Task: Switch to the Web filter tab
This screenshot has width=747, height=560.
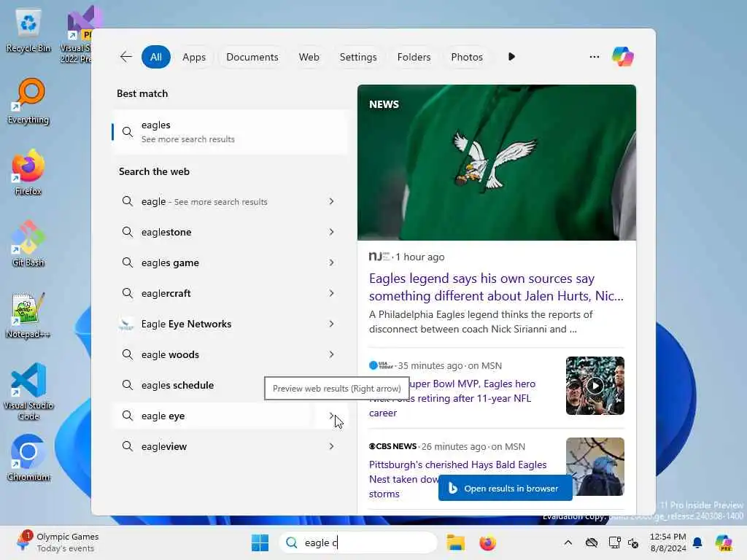Action: (x=309, y=57)
